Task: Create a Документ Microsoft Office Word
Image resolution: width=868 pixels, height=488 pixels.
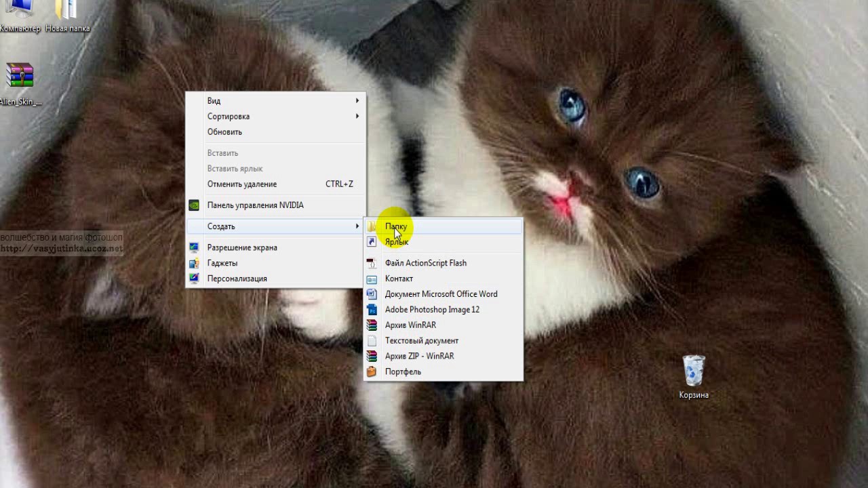Action: coord(443,294)
